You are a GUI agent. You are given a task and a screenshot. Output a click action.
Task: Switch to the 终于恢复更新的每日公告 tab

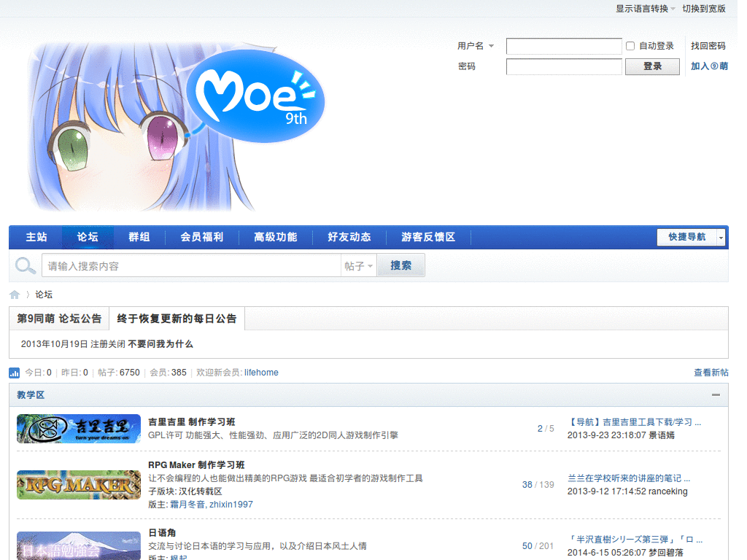(177, 318)
